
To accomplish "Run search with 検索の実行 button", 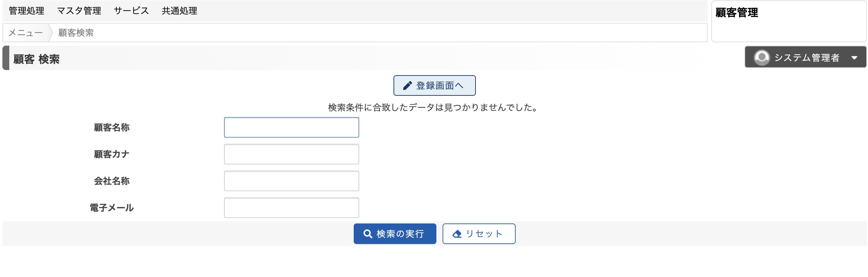I will tap(395, 234).
